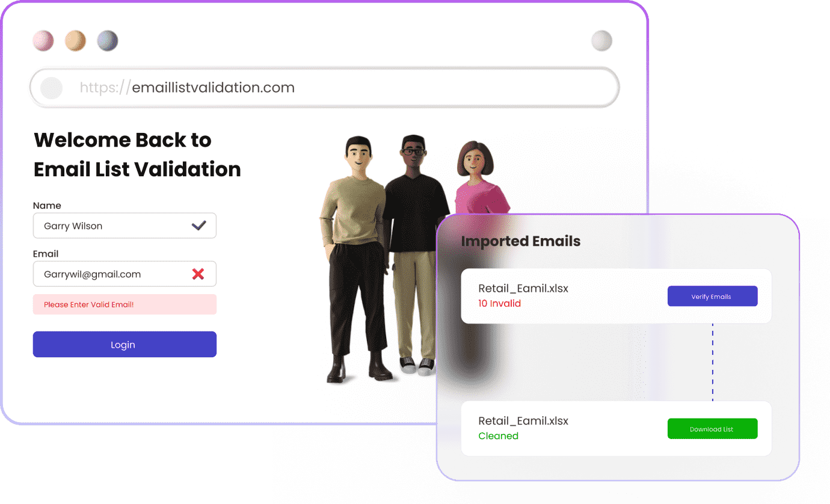
Task: Select the Retail_Eamil.xlsx file marked 10 Invalid
Action: tap(616, 296)
